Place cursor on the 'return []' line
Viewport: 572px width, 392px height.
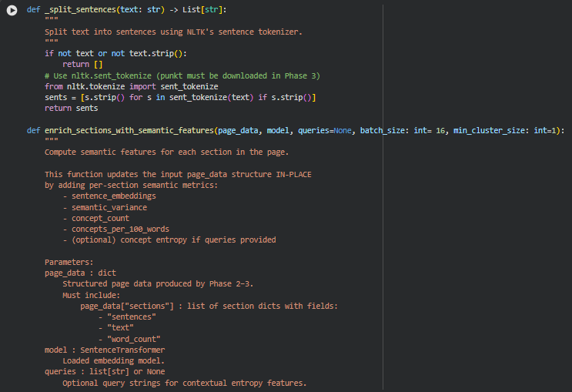(x=82, y=65)
